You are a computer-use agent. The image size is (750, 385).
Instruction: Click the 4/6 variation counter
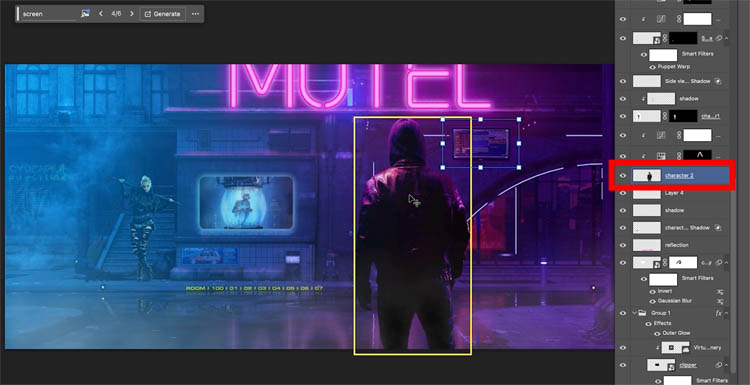coord(116,14)
